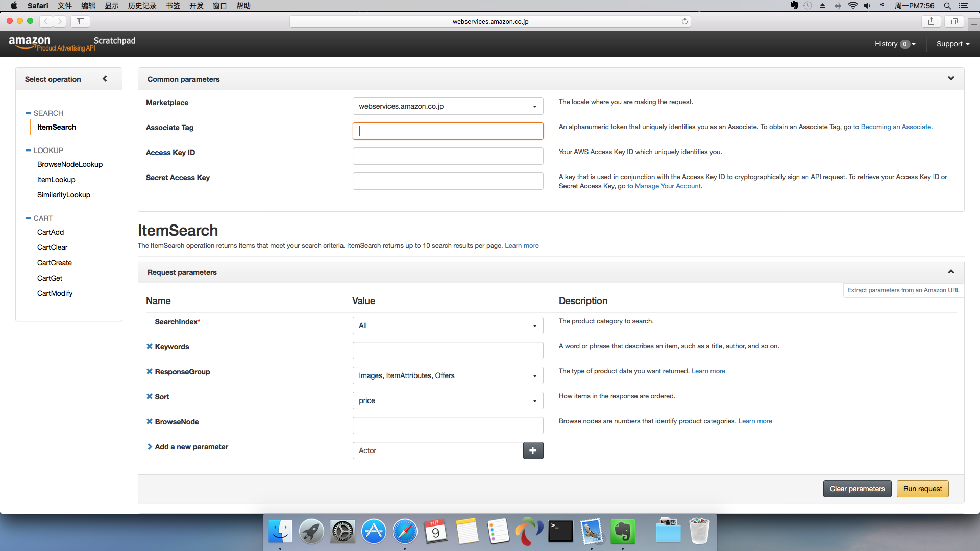Focus the Secret Access Key field

click(x=448, y=181)
